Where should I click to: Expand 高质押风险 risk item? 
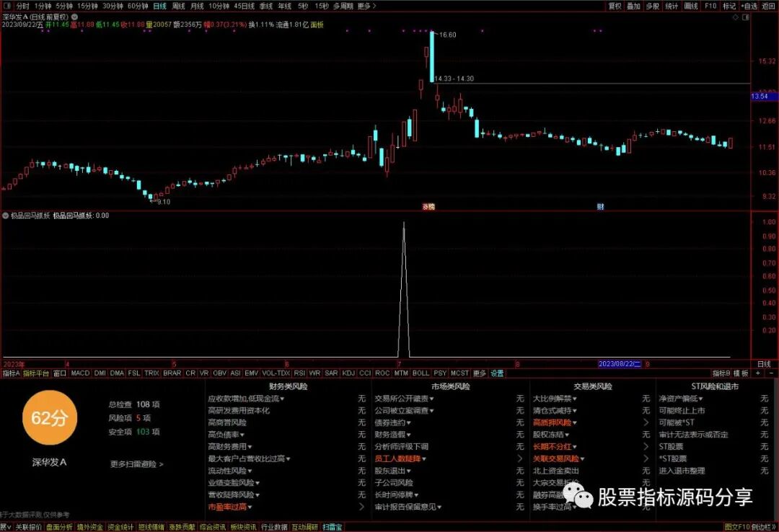coord(555,422)
